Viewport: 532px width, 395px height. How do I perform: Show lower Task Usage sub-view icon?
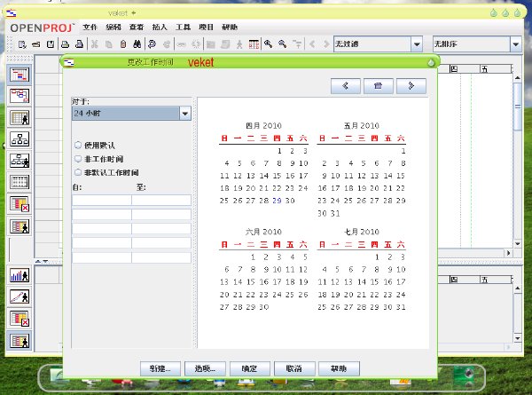pos(20,320)
